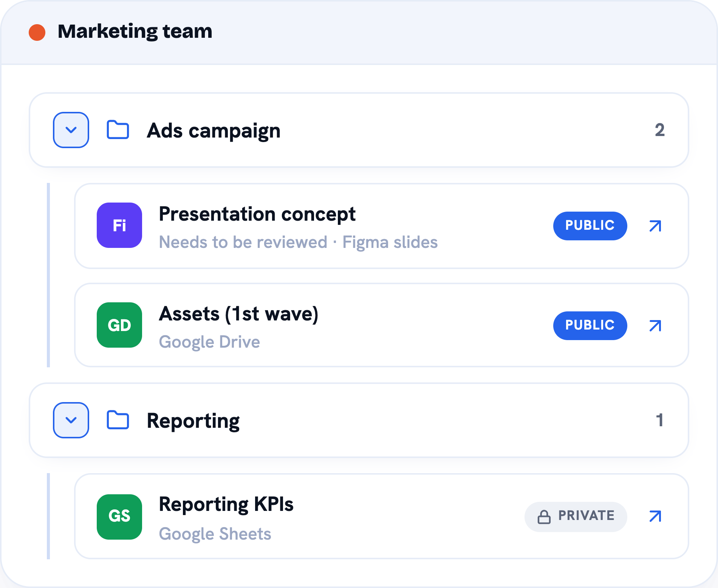Image resolution: width=718 pixels, height=588 pixels.
Task: Select the Reporting folder title
Action: [193, 422]
